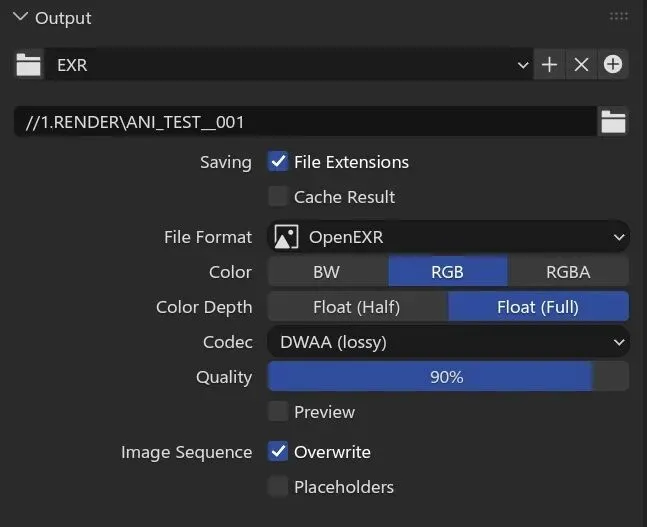Click the OpenEXR image format icon
The width and height of the screenshot is (647, 527).
tap(286, 237)
